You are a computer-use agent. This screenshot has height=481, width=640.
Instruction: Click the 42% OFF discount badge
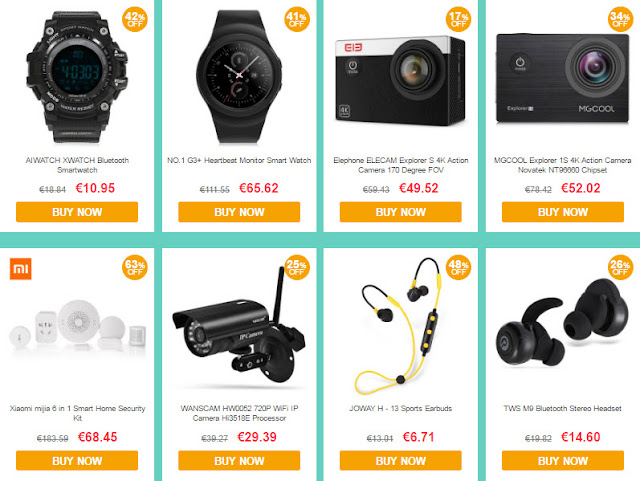point(135,19)
